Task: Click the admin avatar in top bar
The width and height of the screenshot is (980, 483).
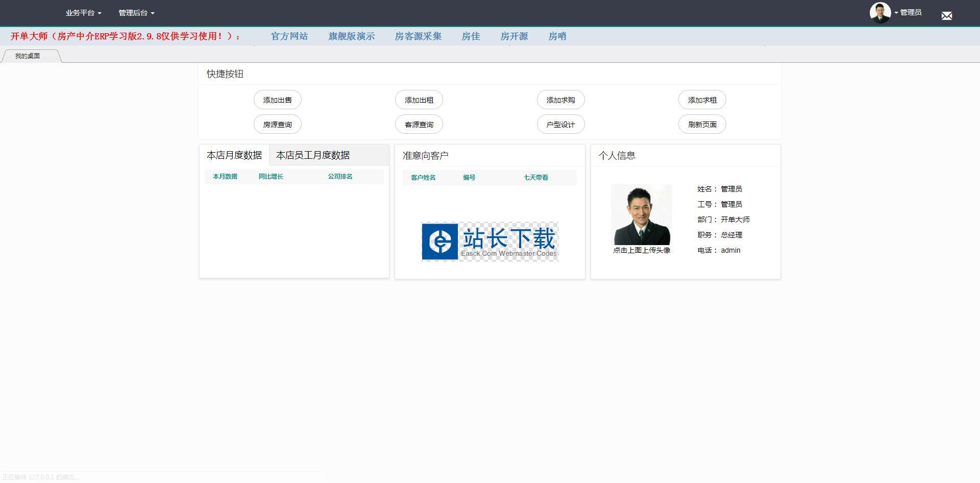Action: 880,13
